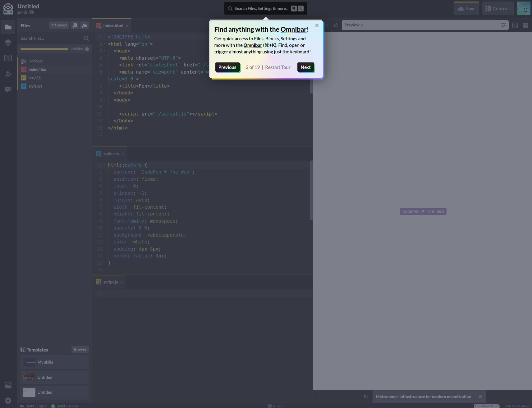Click the preview layout grid icon
This screenshot has width=532, height=408.
526,25
